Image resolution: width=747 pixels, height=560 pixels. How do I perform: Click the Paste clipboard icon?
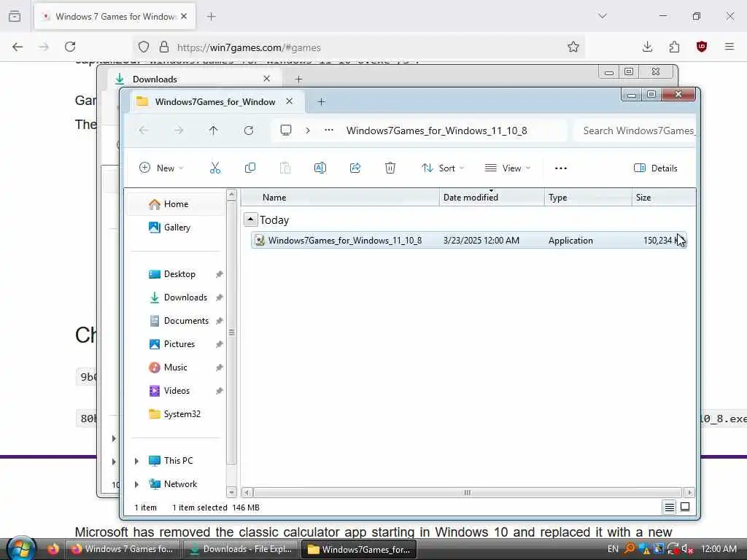[285, 168]
